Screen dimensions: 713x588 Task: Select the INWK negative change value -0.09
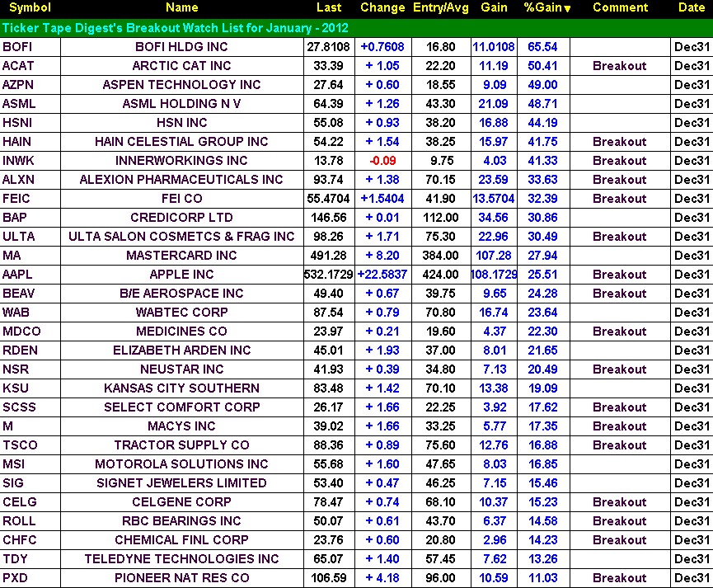click(382, 161)
